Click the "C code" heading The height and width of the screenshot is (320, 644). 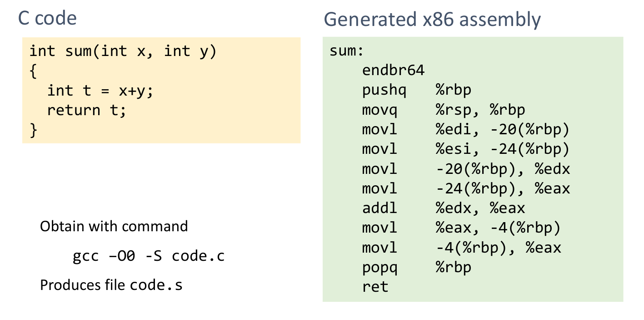pyautogui.click(x=47, y=19)
